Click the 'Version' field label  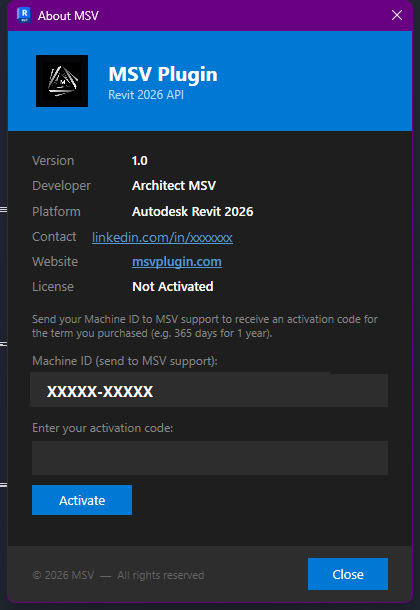point(53,161)
